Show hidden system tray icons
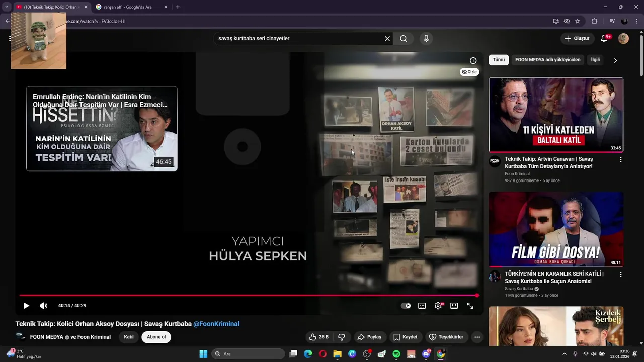Viewport: 644px width, 362px height. [564, 354]
